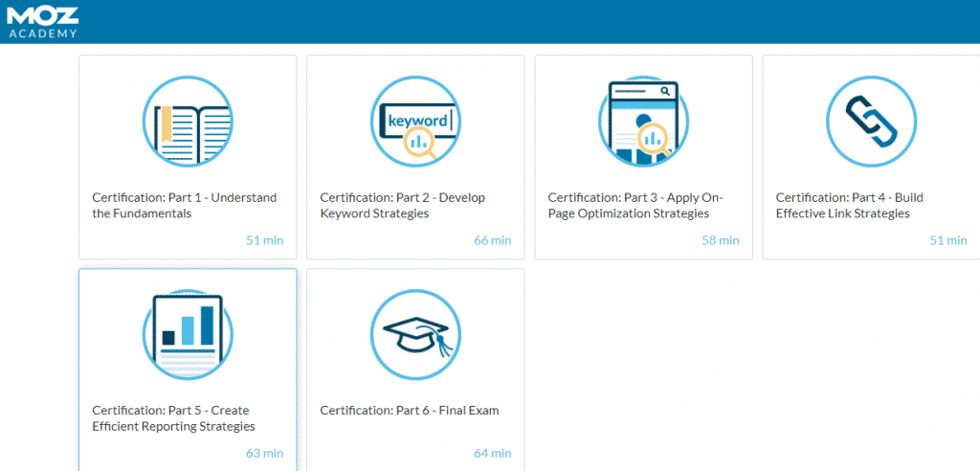Open Part 2 - Develop Keyword Strategies title

coord(402,205)
